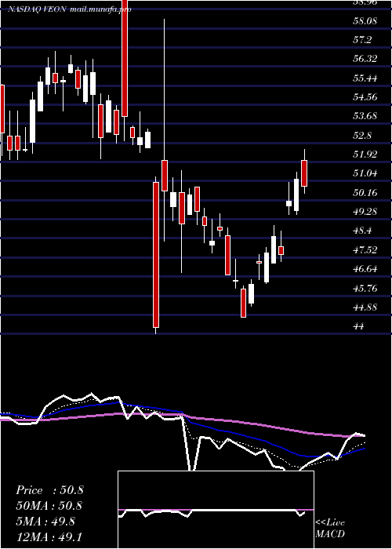
Task: Click the 48.4 price axis label
Action: coord(362,231)
